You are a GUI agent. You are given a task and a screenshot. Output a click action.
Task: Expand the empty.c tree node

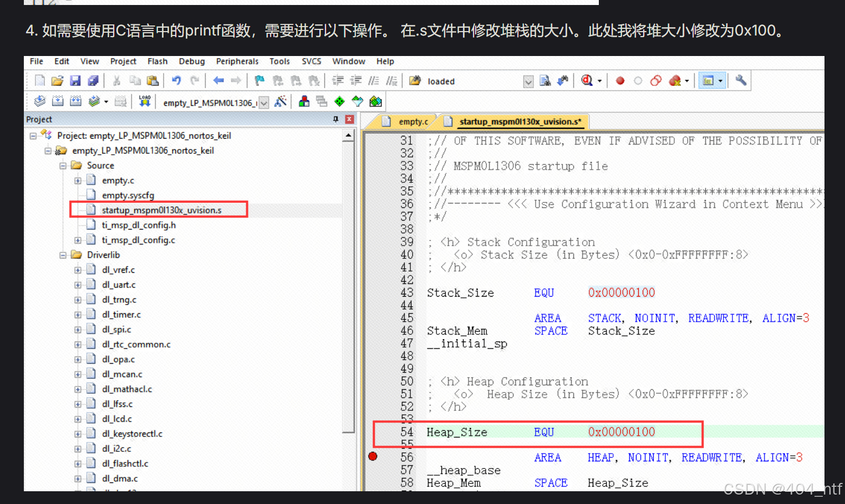[x=78, y=181]
